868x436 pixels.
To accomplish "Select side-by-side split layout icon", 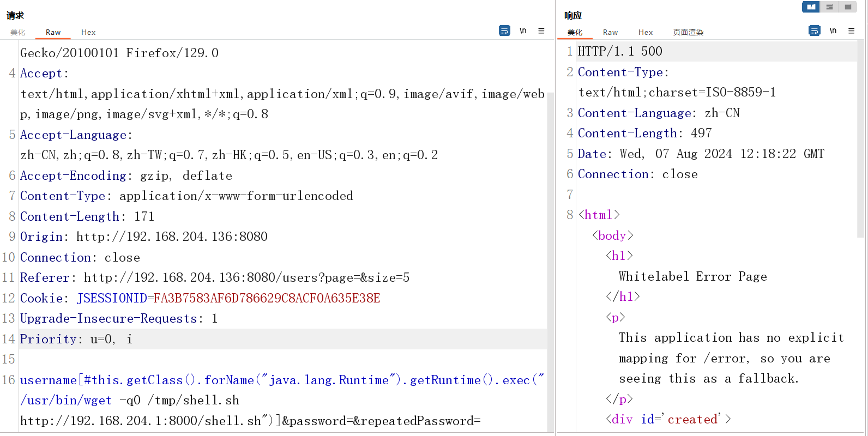I will (811, 7).
